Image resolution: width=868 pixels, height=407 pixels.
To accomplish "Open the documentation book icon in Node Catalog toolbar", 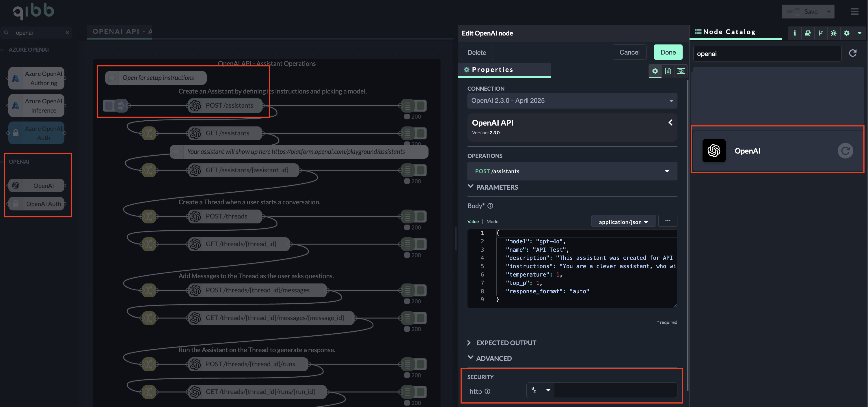I will click(808, 33).
